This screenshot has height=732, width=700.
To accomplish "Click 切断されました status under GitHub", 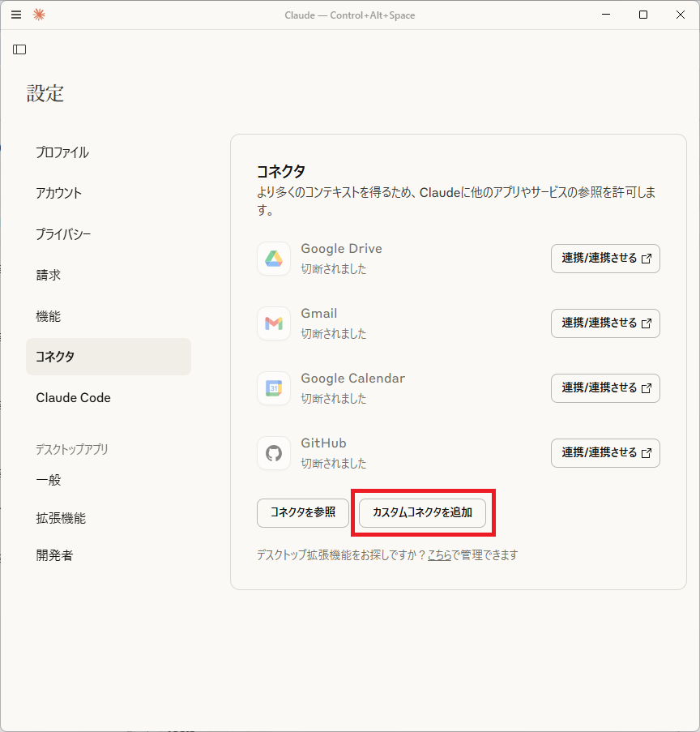I will pyautogui.click(x=334, y=464).
